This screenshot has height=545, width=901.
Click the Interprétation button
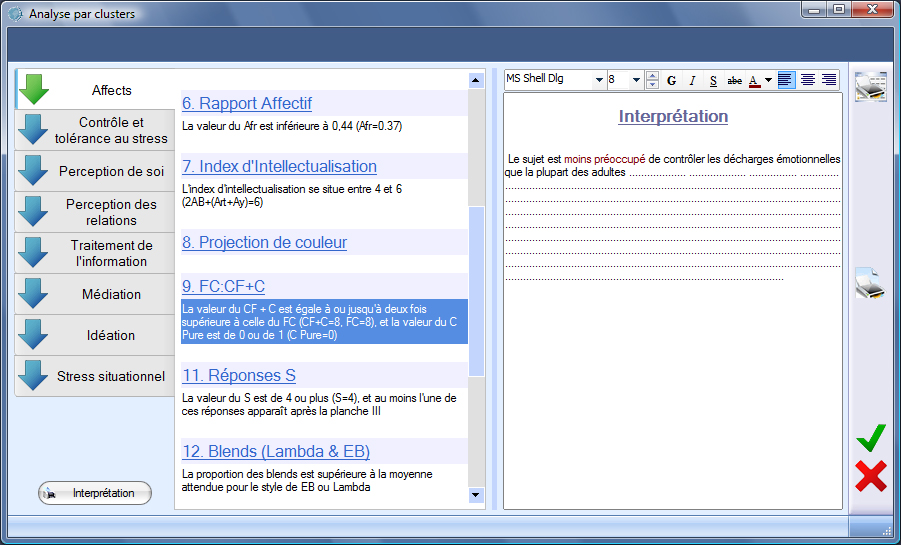(x=94, y=493)
